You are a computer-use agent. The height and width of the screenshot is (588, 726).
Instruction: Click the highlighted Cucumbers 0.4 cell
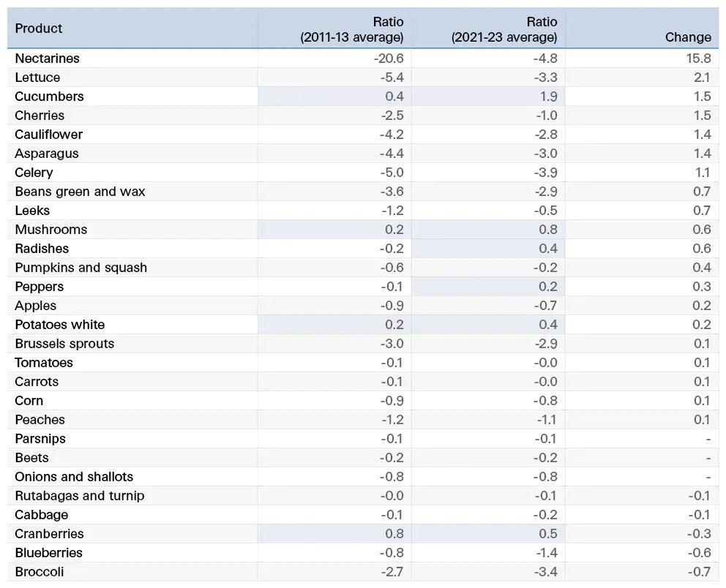334,97
